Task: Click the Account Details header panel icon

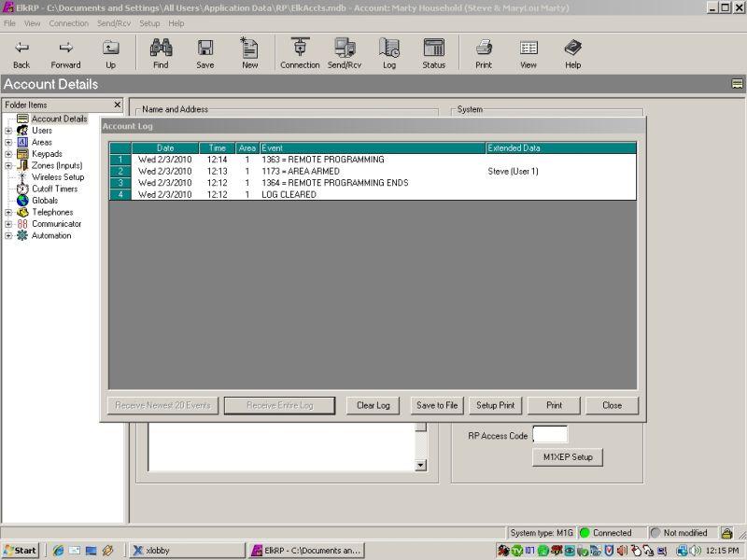Action: coord(737,84)
